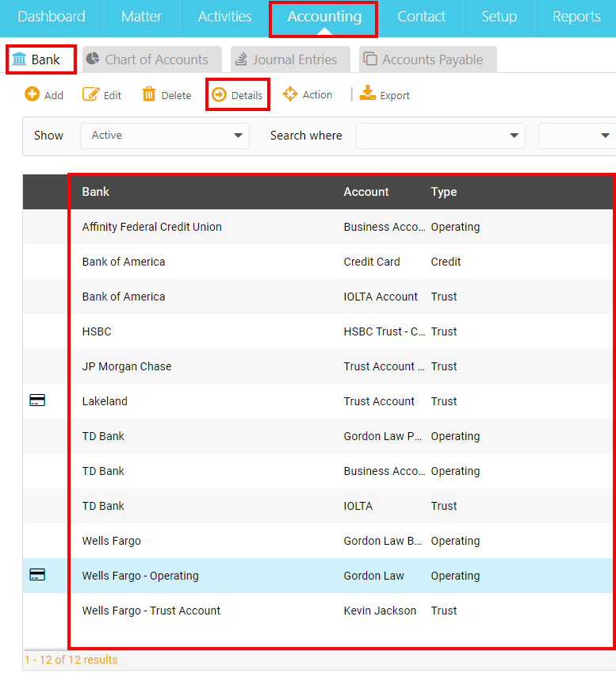Click the Delete button label
This screenshot has height=674, width=616.
pyautogui.click(x=176, y=95)
